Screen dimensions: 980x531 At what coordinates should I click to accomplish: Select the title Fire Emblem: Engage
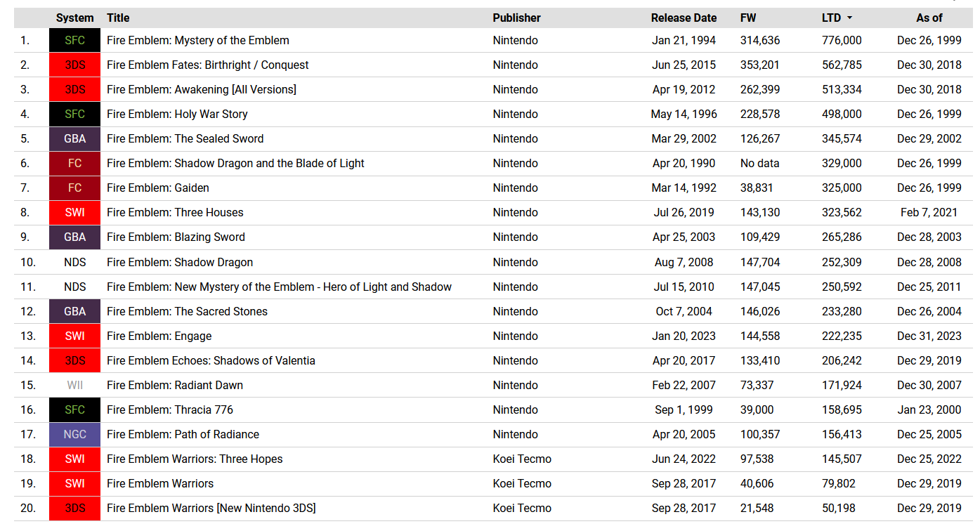click(159, 336)
